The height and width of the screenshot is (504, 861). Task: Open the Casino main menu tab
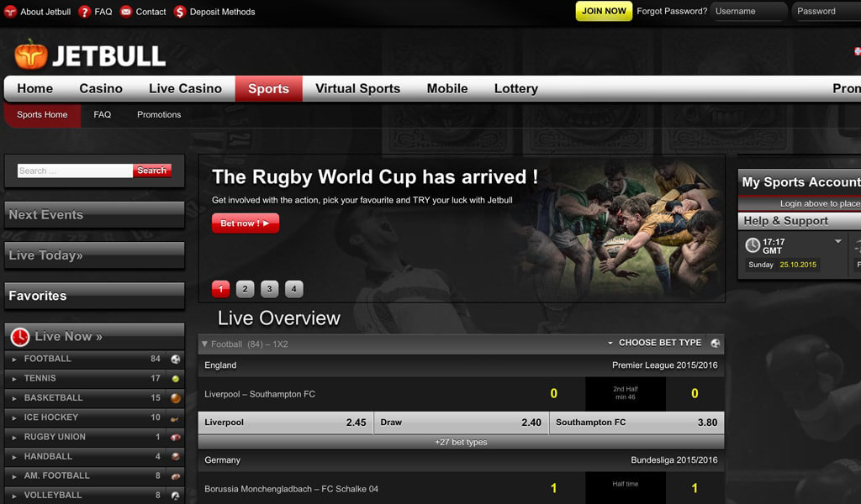(101, 88)
